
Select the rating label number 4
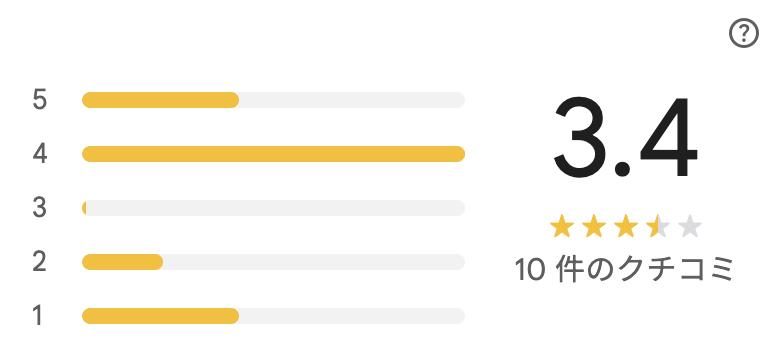(40, 154)
